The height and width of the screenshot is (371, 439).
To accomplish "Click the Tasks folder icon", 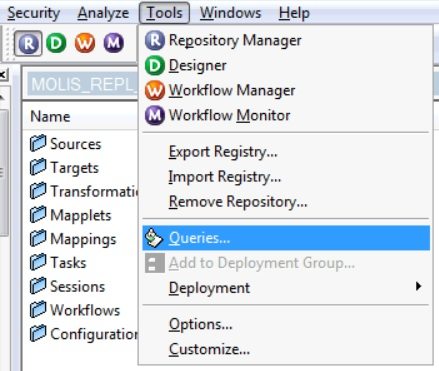I will pyautogui.click(x=38, y=262).
